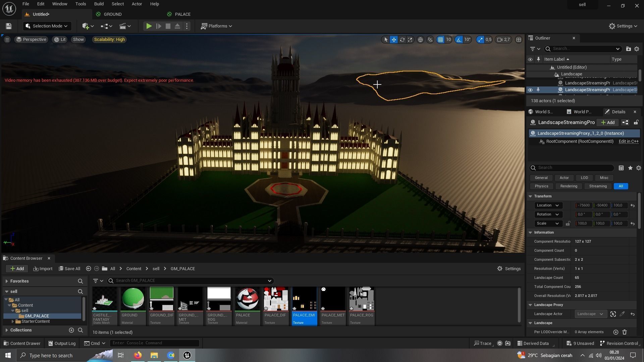
Task: Save the current level with the disk icon
Action: pyautogui.click(x=9, y=26)
